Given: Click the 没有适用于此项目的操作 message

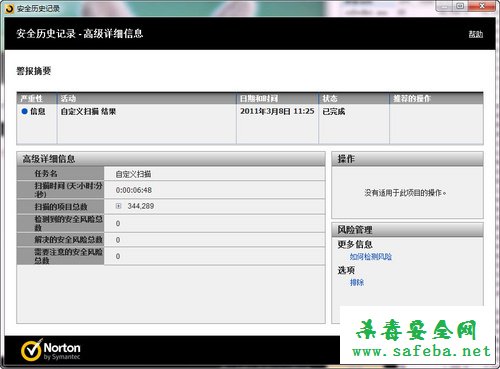Looking at the screenshot, I should pyautogui.click(x=405, y=193).
